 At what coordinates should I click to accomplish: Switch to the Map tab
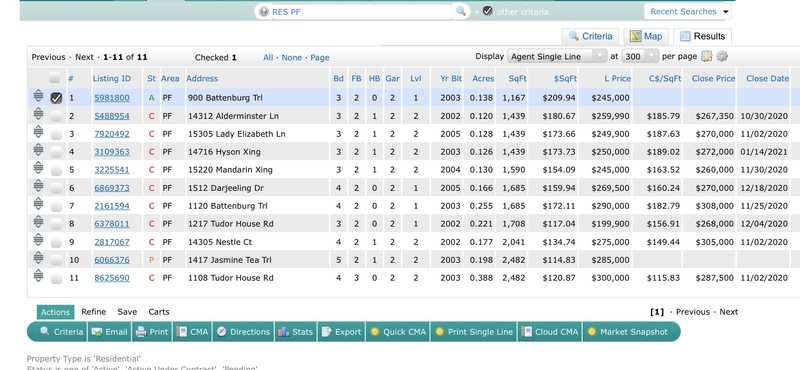[x=646, y=36]
